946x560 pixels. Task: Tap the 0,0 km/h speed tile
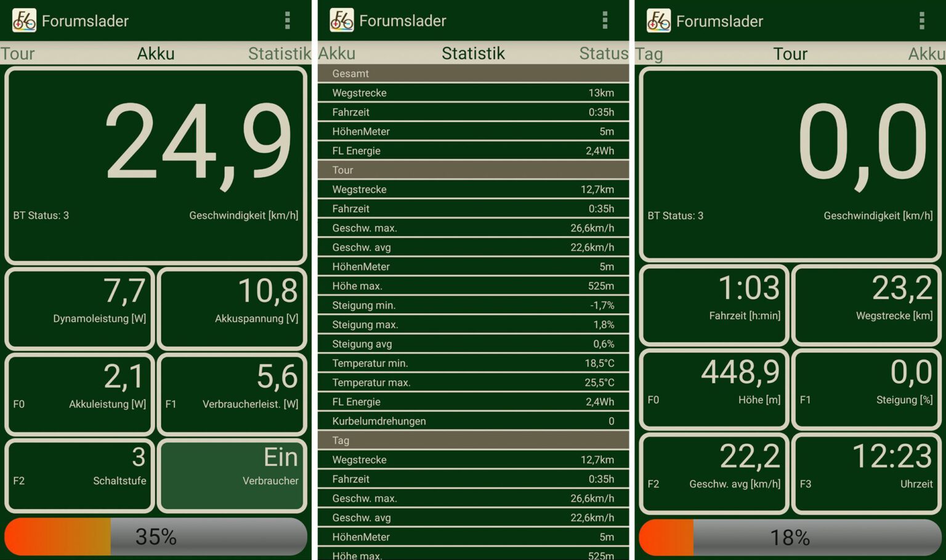coord(790,164)
